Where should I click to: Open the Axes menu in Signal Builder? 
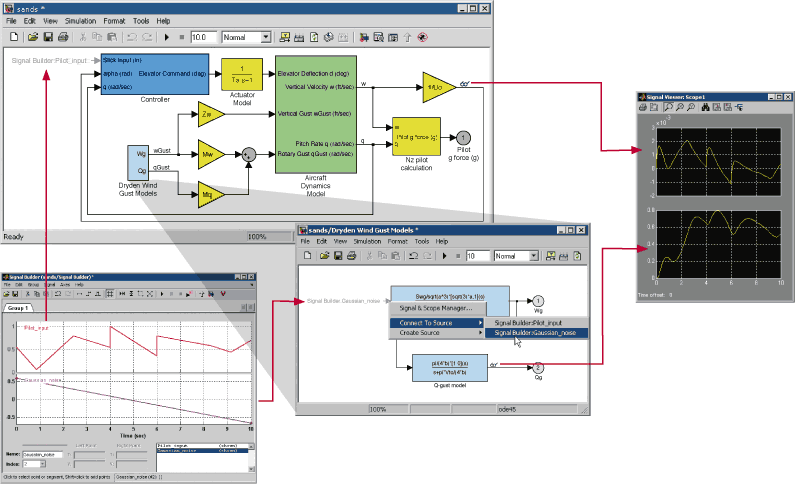[65, 285]
